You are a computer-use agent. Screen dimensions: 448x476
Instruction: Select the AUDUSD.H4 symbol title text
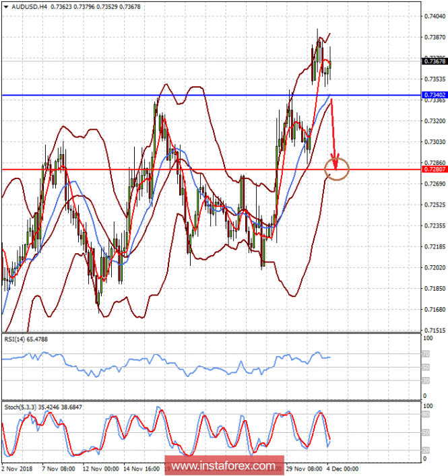click(26, 6)
